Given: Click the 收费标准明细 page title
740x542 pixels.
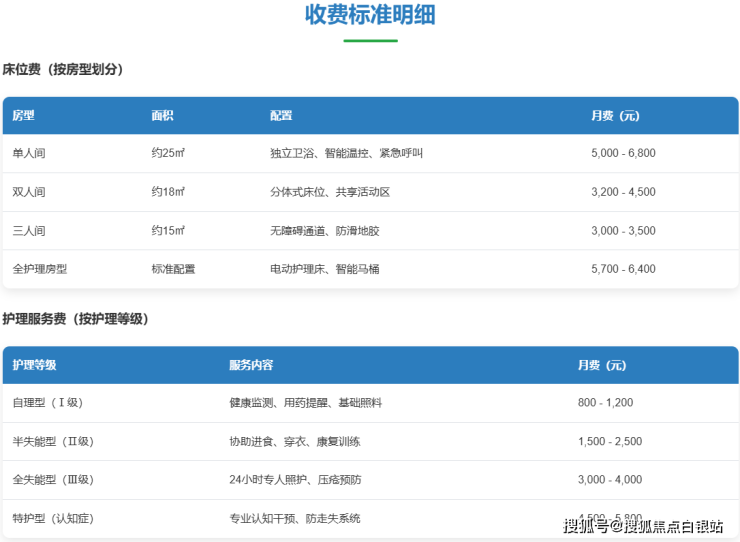Looking at the screenshot, I should coord(370,15).
